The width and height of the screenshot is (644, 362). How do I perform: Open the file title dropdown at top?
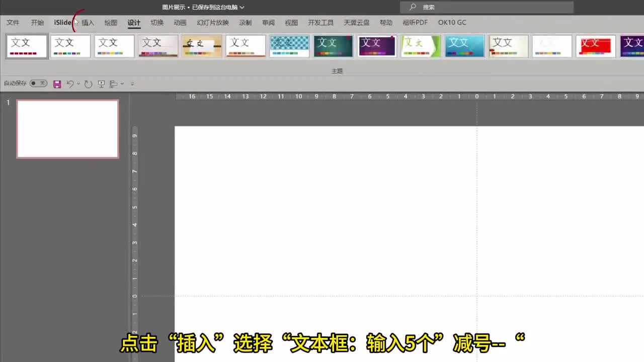pyautogui.click(x=243, y=7)
